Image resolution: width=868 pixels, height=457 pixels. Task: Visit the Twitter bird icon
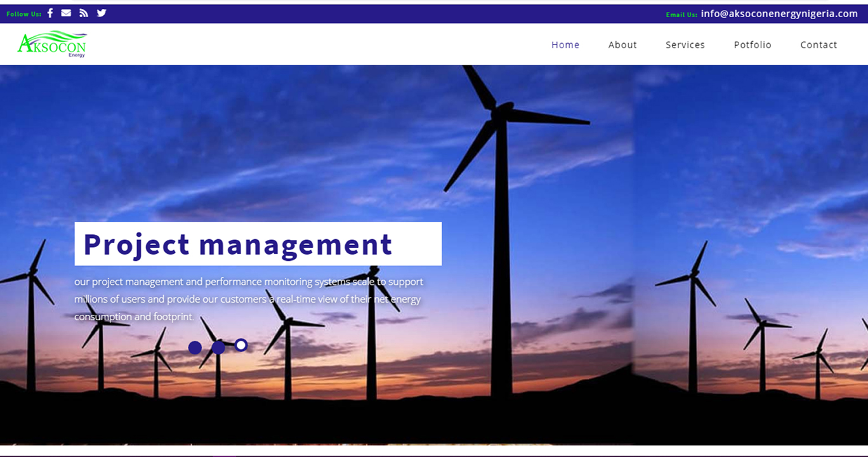(x=102, y=13)
